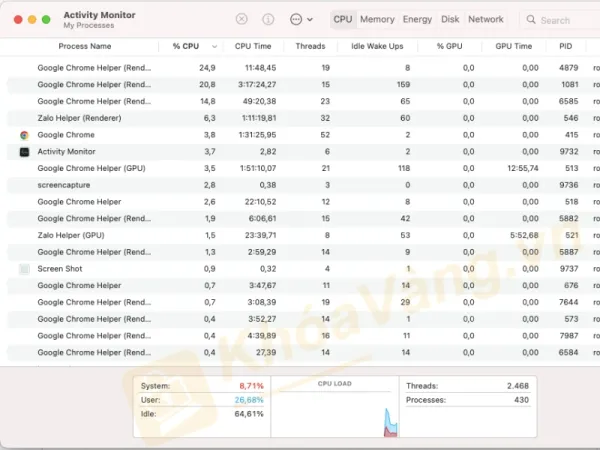Click CPU time 3:17:24,27 cell
Screen dimensions: 600x450
[257, 85]
